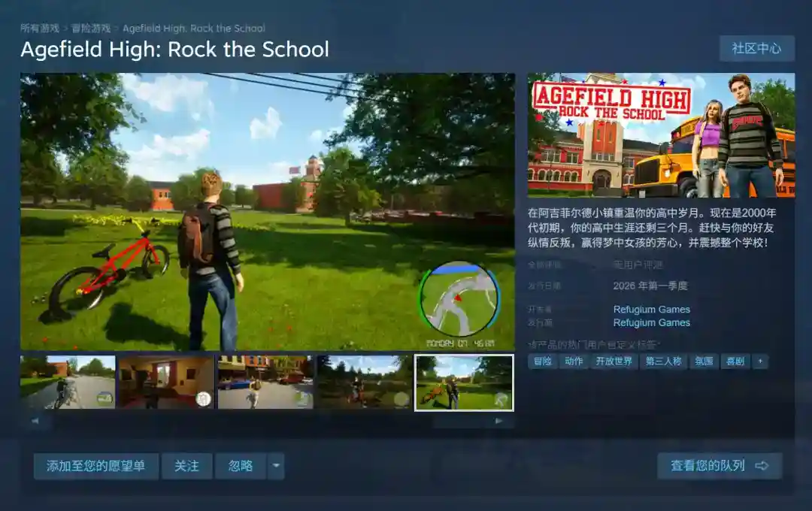
Task: Select the 第三人称 tag
Action: pyautogui.click(x=663, y=361)
